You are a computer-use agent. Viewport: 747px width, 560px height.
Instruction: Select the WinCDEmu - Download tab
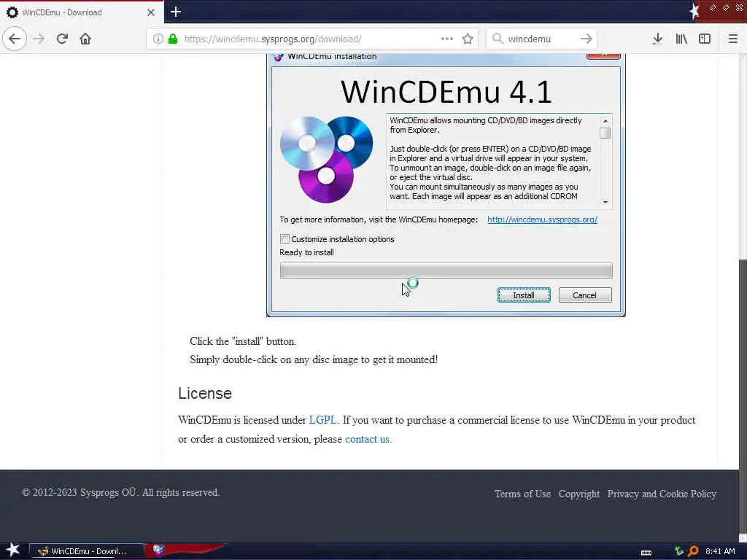click(x=81, y=12)
